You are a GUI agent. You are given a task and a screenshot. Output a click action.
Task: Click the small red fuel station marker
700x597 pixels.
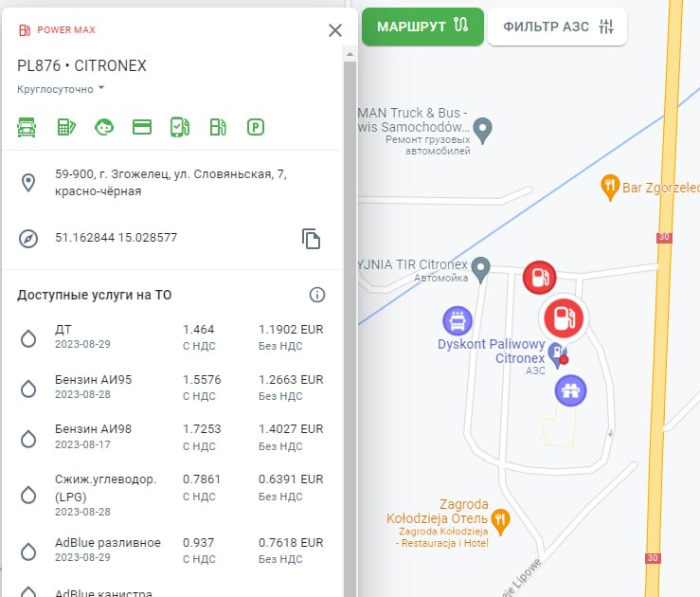click(x=539, y=278)
